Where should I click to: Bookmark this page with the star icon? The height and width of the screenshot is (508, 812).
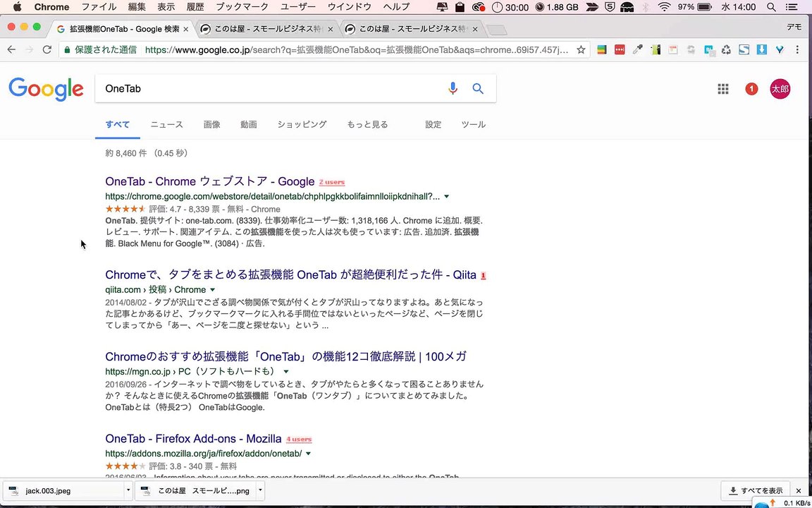[x=581, y=50]
